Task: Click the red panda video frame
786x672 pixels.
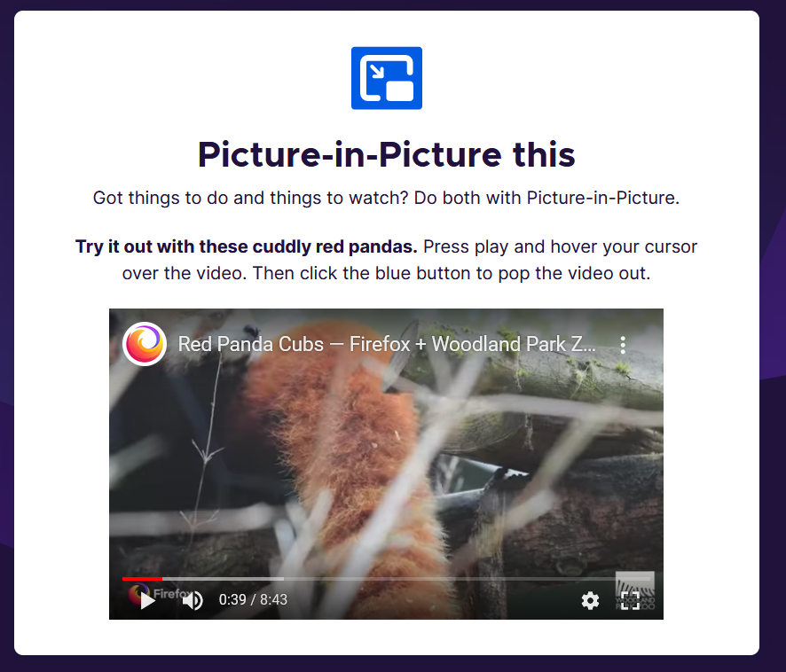Action: 387,464
